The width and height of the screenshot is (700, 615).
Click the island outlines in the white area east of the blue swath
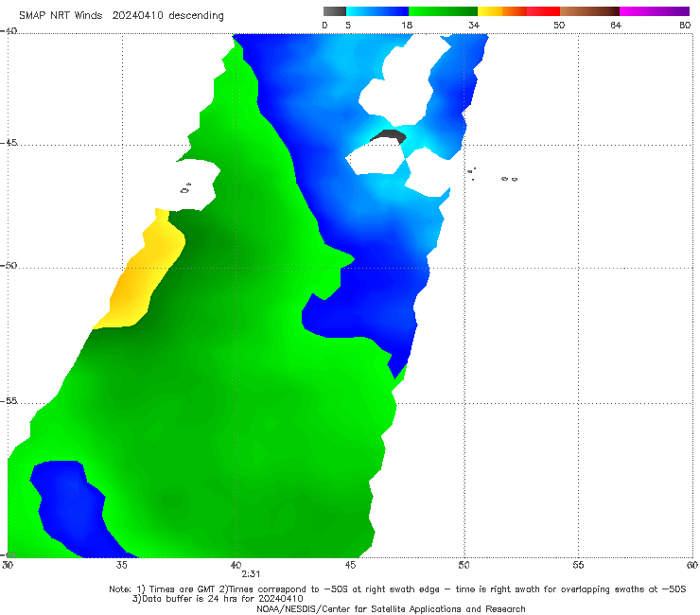coord(493,175)
